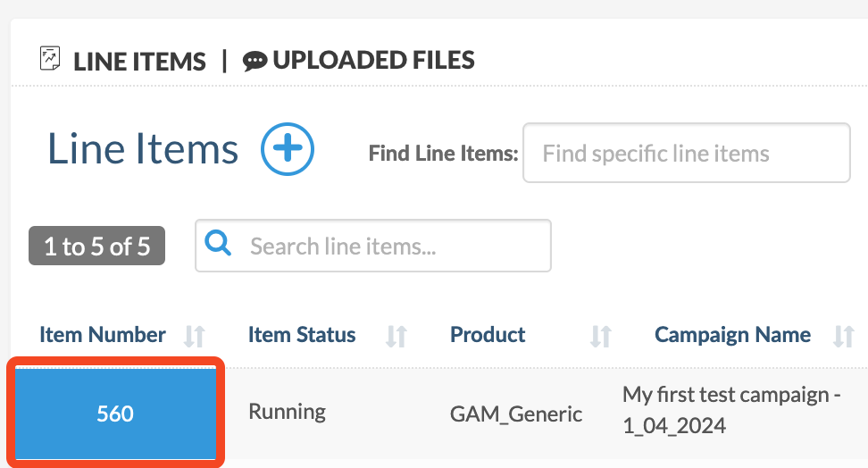This screenshot has height=468, width=868.
Task: Click the add line item plus icon
Action: pos(288,149)
